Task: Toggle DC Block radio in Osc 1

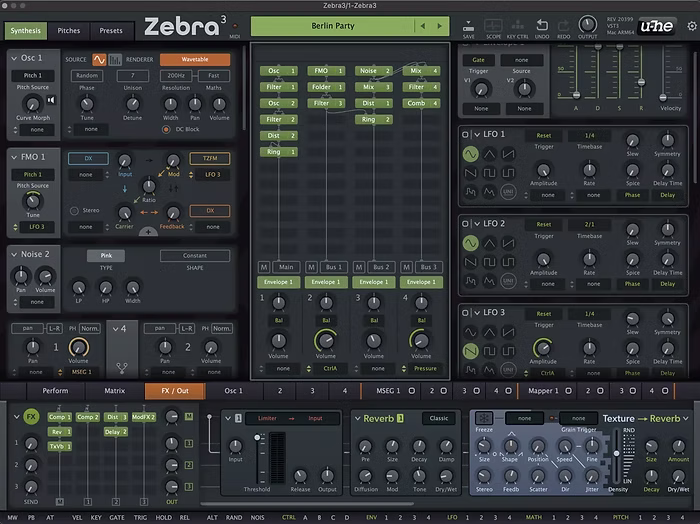Action: click(166, 129)
